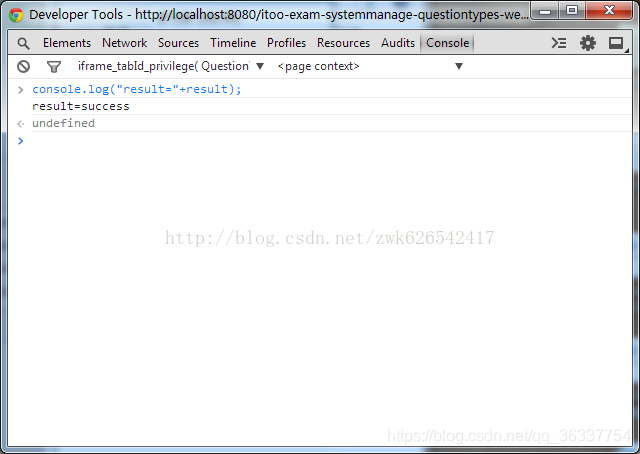Viewport: 640px width, 454px height.
Task: Switch to the Audits tab
Action: 398,43
